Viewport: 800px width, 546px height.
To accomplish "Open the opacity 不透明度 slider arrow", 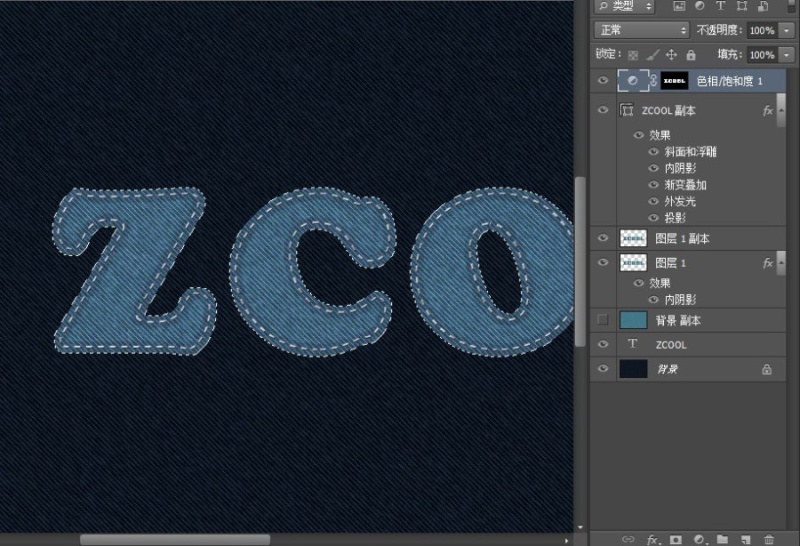I will coord(787,31).
